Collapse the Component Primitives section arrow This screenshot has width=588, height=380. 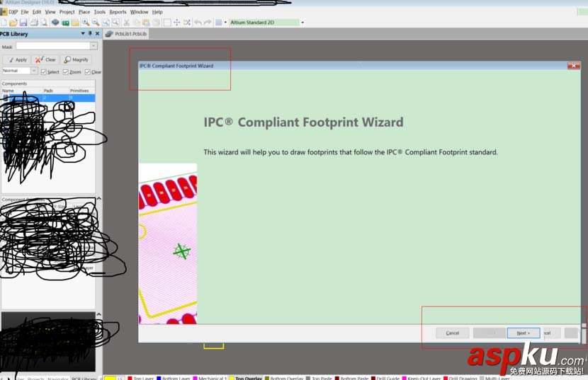99,199
